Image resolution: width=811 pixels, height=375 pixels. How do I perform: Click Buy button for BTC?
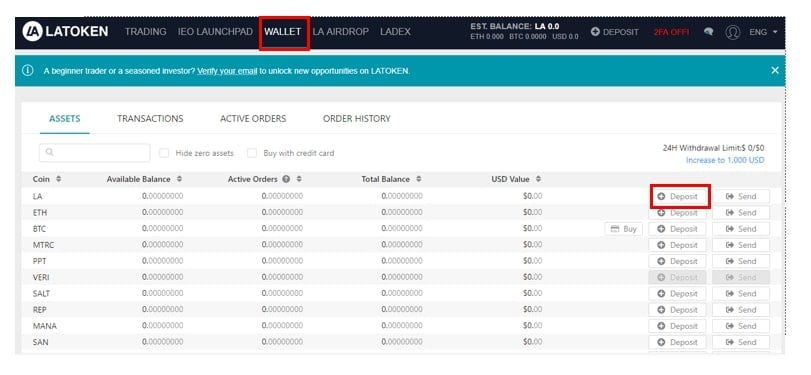coord(623,229)
